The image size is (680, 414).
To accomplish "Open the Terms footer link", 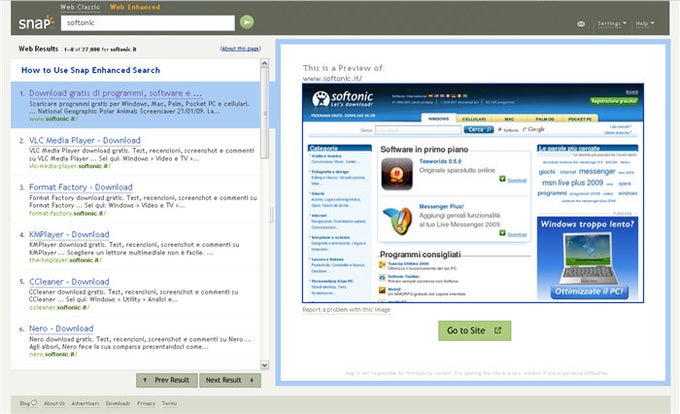I will tap(170, 403).
